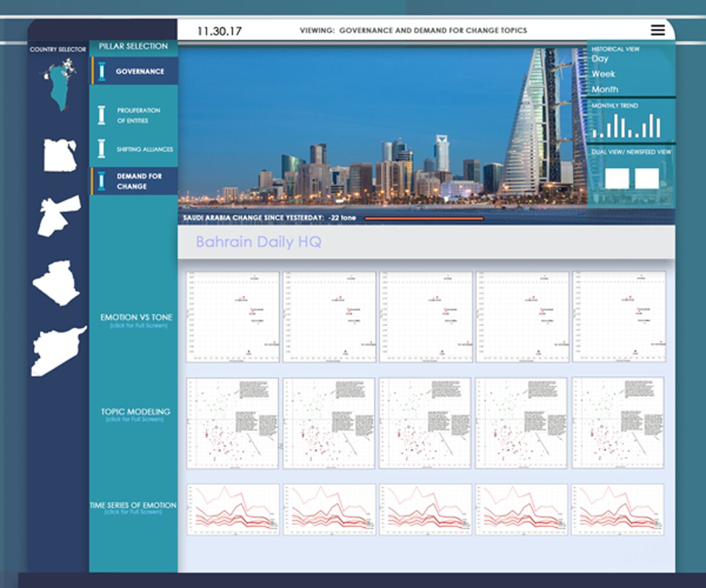Choose Week in Historical View
This screenshot has width=706, height=588.
point(604,74)
